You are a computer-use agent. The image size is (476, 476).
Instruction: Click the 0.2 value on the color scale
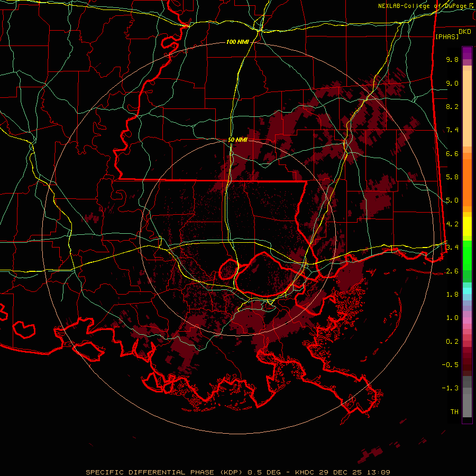(452, 342)
